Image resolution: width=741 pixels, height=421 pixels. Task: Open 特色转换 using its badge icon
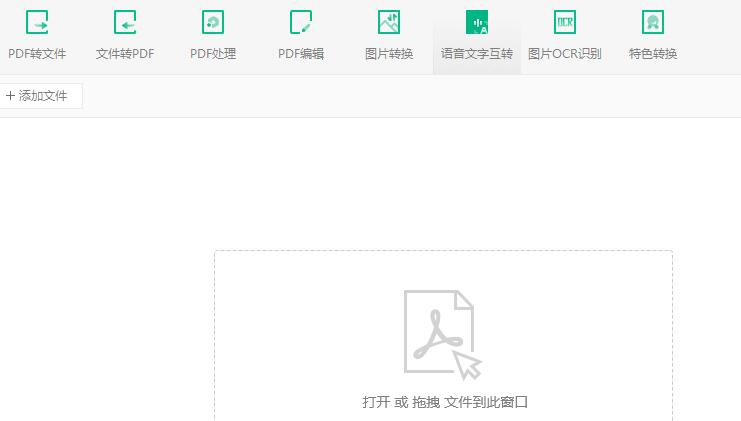point(653,22)
